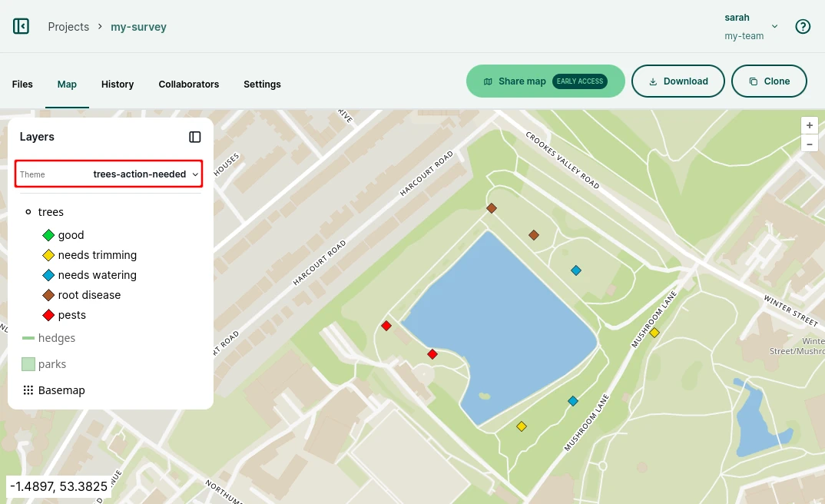The width and height of the screenshot is (825, 504).
Task: Click the trees layer circle marker
Action: 28,212
